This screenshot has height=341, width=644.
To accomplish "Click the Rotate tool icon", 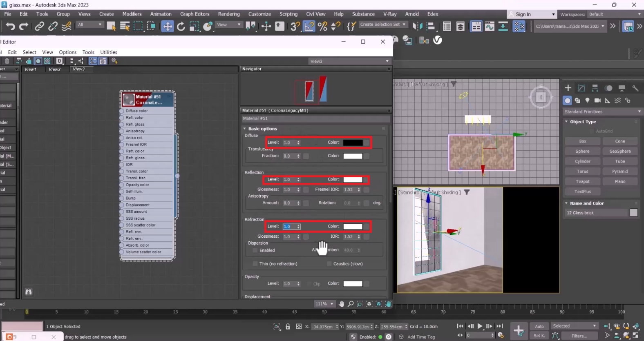I will [x=181, y=27].
